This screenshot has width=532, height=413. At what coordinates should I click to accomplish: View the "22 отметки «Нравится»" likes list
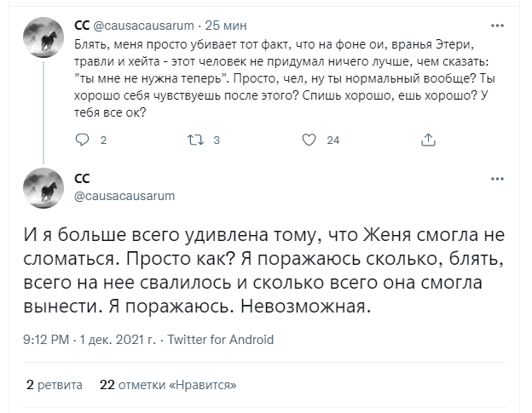(x=167, y=384)
